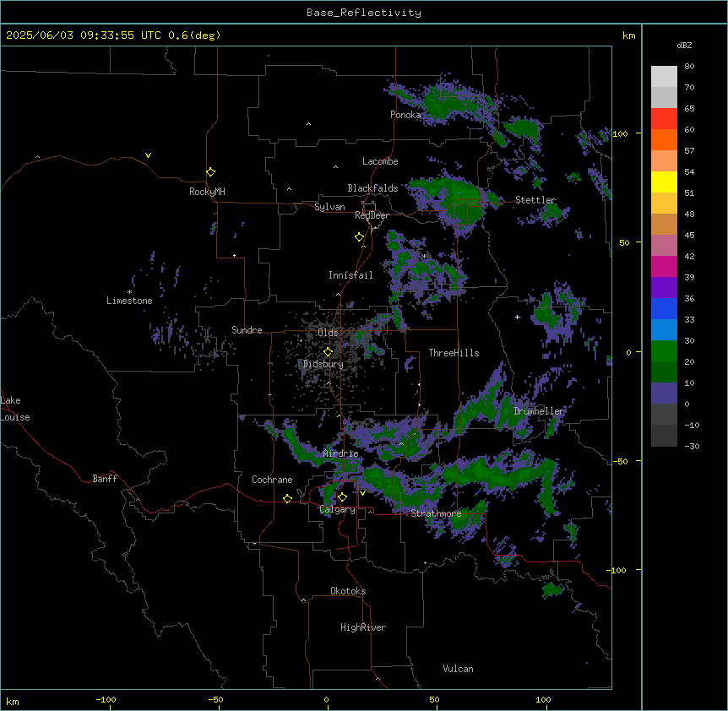Click the Strathmore label

[x=436, y=513]
